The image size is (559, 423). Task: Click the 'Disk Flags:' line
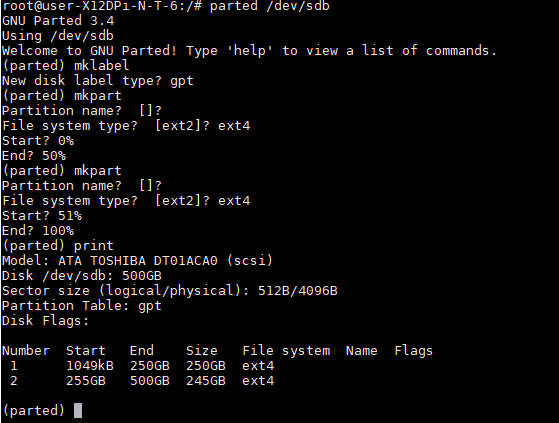click(x=46, y=320)
